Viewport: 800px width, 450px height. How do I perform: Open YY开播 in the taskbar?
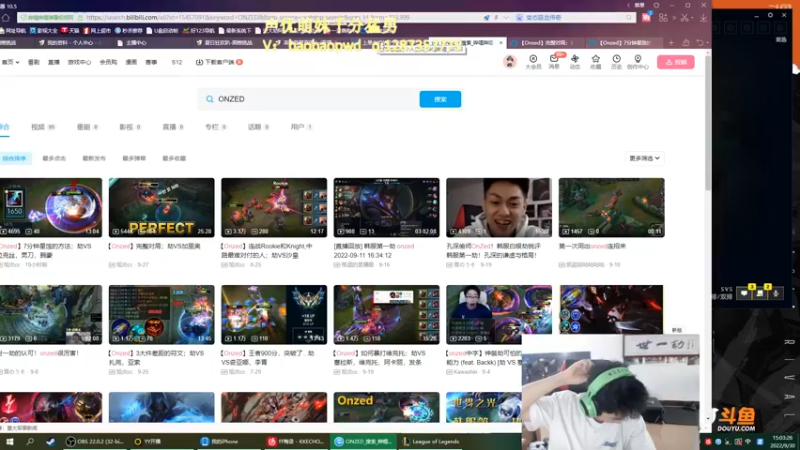[148, 442]
